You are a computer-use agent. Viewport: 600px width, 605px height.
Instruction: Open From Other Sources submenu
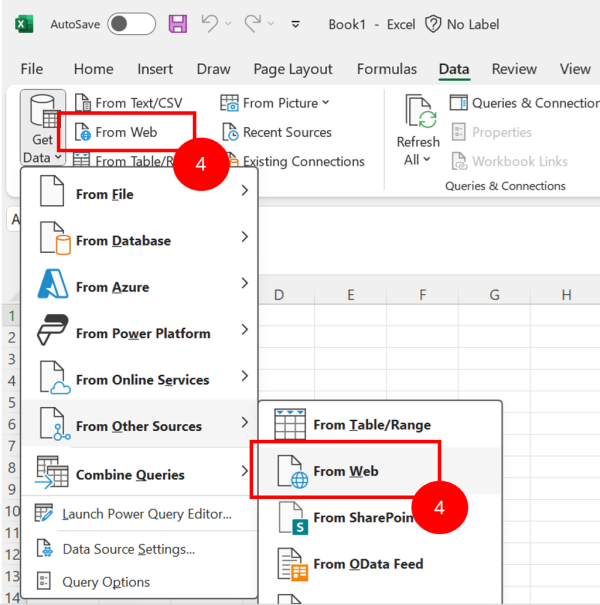140,423
